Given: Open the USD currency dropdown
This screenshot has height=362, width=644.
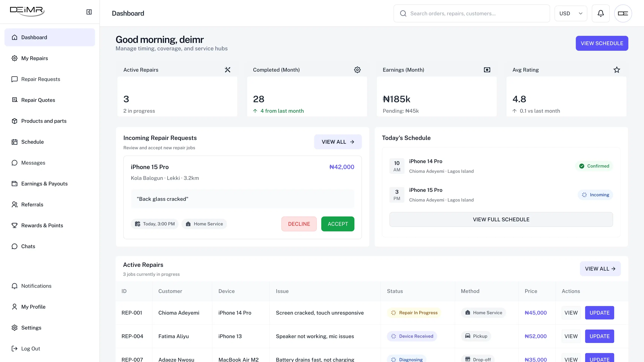Looking at the screenshot, I should (571, 13).
